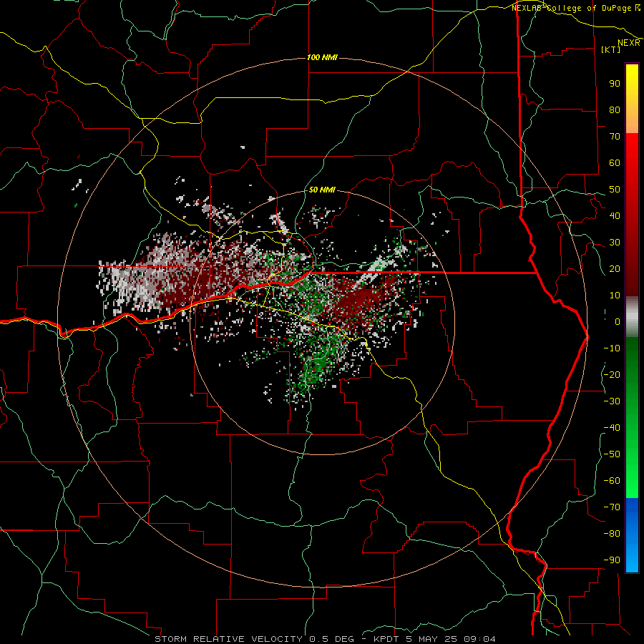Click the -50 value on the color scale
Screen dimensions: 644x644
[612, 454]
